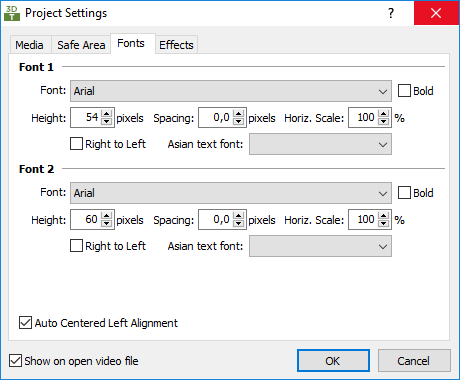Increase Font 2 Height with up arrow
The width and height of the screenshot is (460, 380).
coord(107,216)
